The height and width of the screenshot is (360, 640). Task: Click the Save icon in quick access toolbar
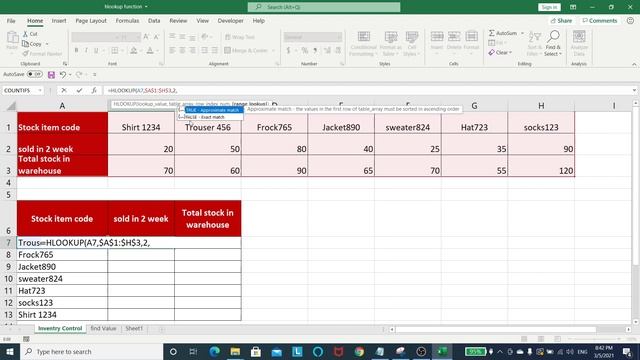51,75
